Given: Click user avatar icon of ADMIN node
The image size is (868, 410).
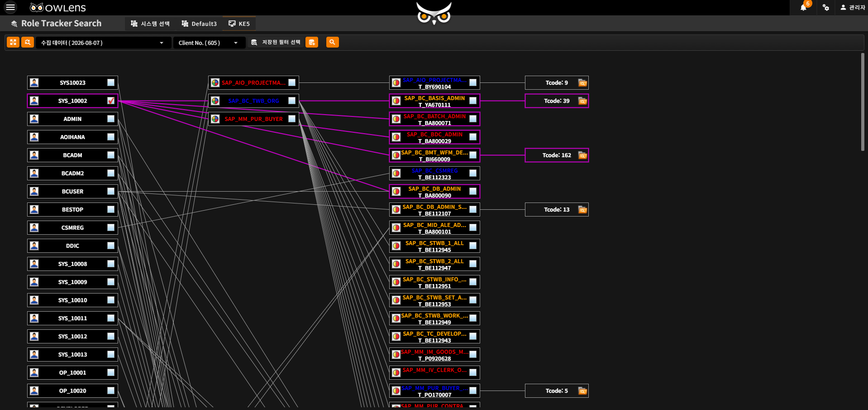Looking at the screenshot, I should (x=34, y=119).
